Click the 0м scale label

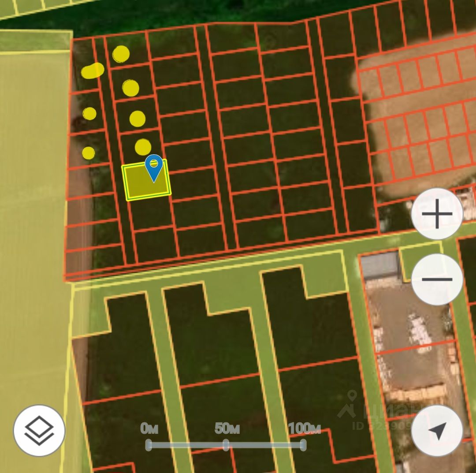(149, 428)
